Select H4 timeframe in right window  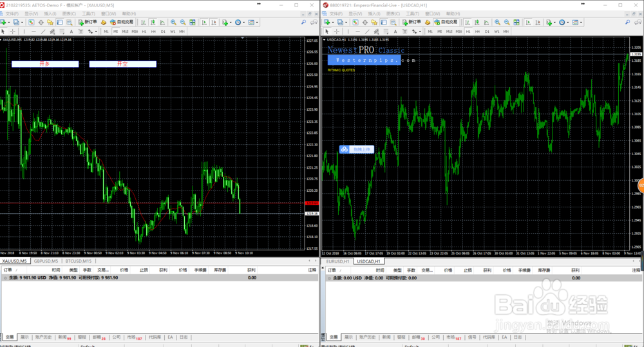[x=477, y=31]
